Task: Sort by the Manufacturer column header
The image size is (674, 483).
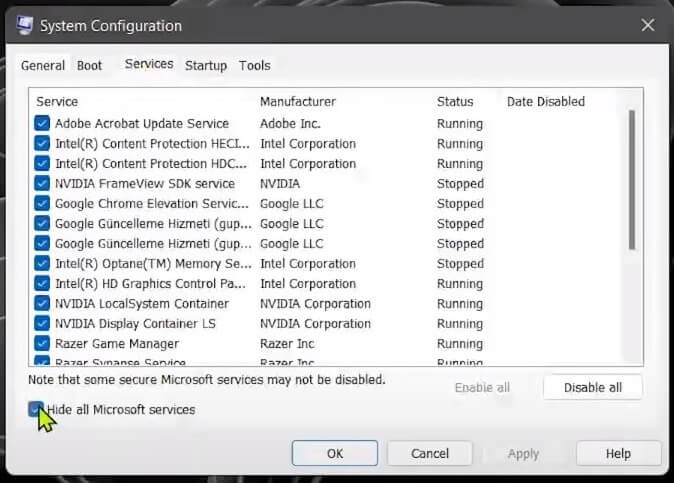Action: 298,101
